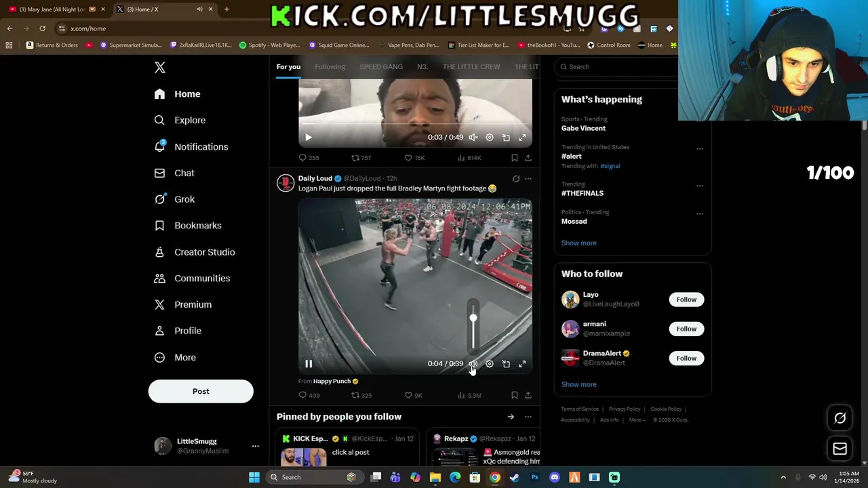The image size is (868, 488).
Task: Open Daily Loud video settings gear
Action: tap(490, 364)
